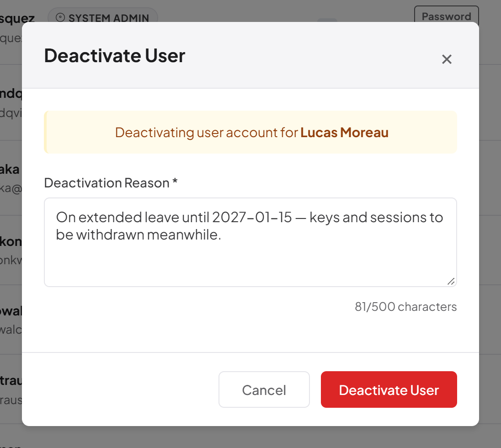The image size is (501, 448).
Task: Close the Deactivate User dialog
Action: click(x=446, y=59)
